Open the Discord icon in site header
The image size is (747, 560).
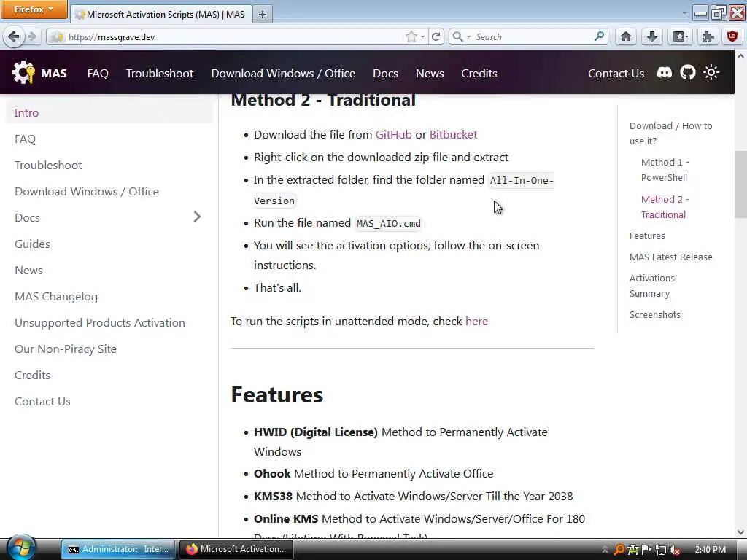click(x=664, y=73)
